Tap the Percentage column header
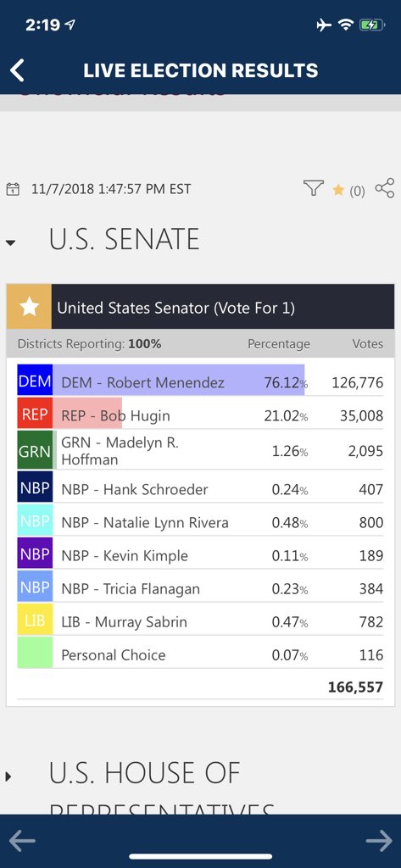 pyautogui.click(x=279, y=344)
